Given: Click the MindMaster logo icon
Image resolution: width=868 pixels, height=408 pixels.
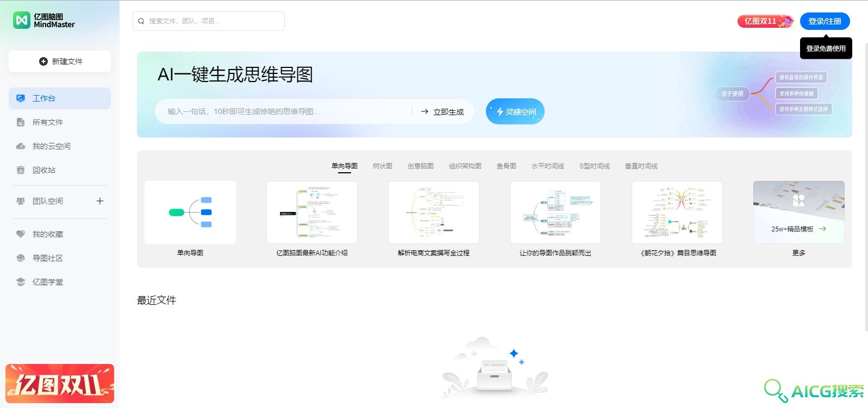Looking at the screenshot, I should point(22,20).
